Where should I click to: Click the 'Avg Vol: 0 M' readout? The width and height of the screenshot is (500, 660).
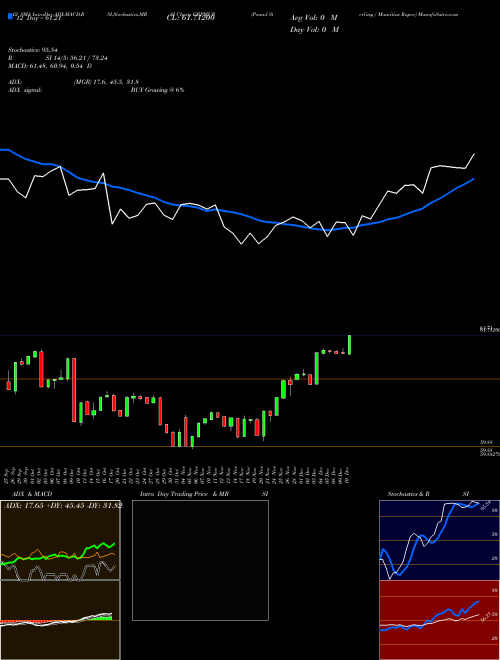click(314, 18)
